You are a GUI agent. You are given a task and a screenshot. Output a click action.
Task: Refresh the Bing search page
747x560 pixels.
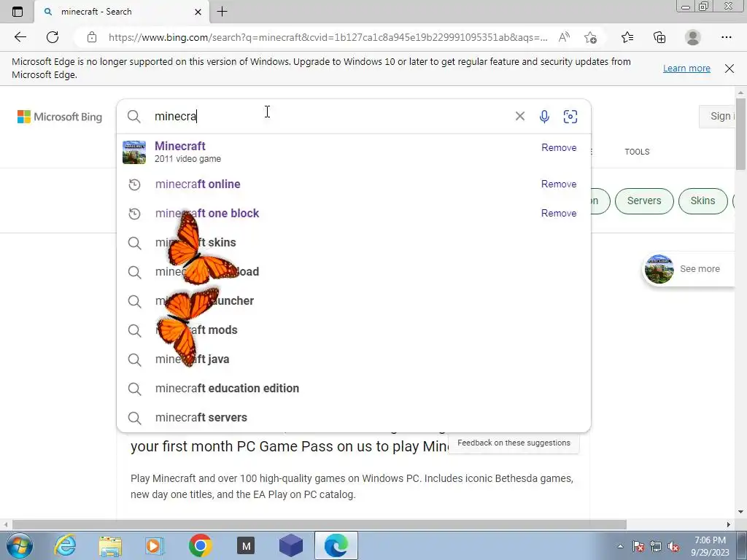[53, 37]
